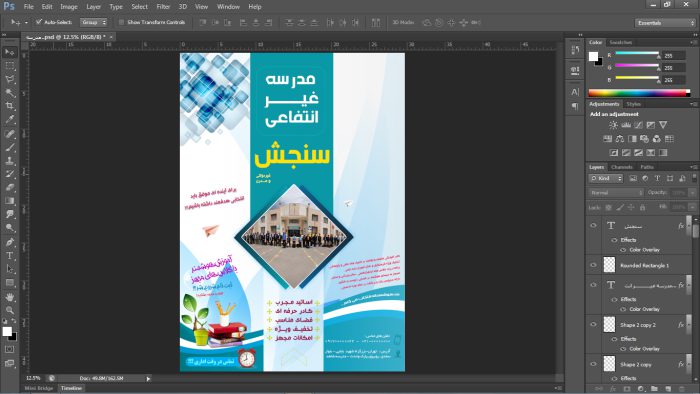Select the History Brush tool

9,174
